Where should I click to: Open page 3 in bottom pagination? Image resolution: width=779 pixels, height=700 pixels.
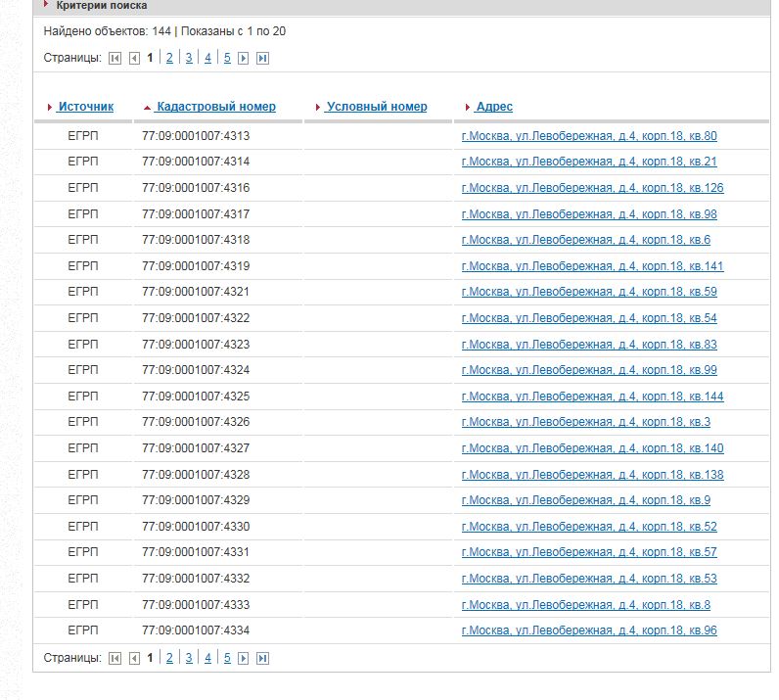pos(189,659)
